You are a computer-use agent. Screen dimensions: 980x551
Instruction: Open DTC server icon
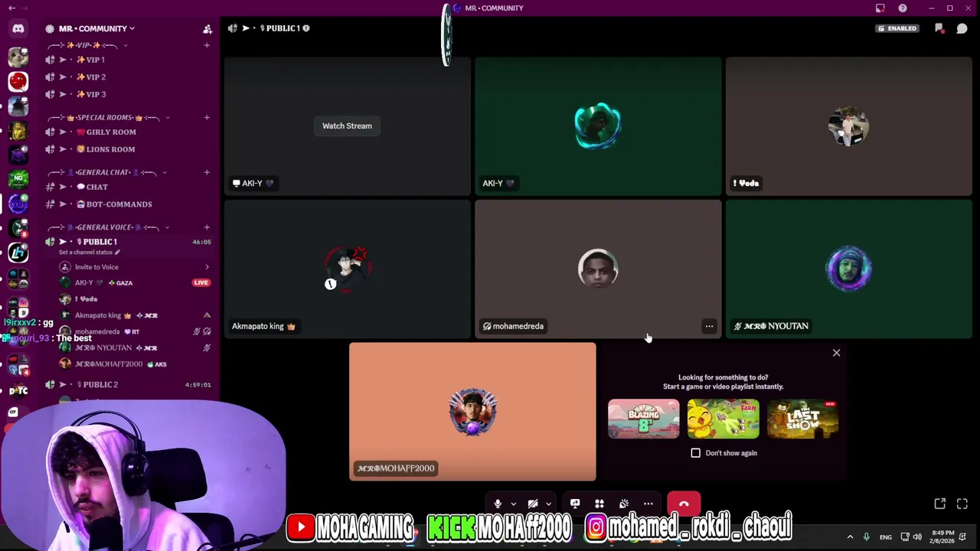pos(18,390)
